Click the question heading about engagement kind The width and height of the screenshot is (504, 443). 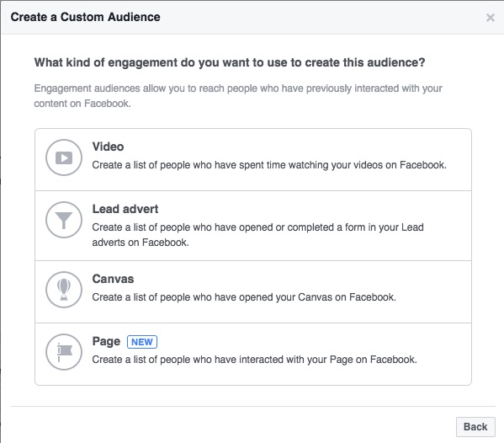coord(230,62)
